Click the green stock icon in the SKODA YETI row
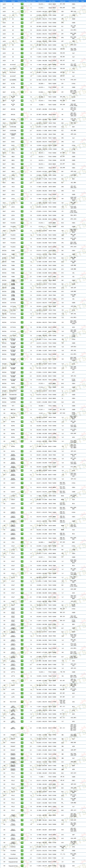86x868 pixels. click(x=22, y=406)
